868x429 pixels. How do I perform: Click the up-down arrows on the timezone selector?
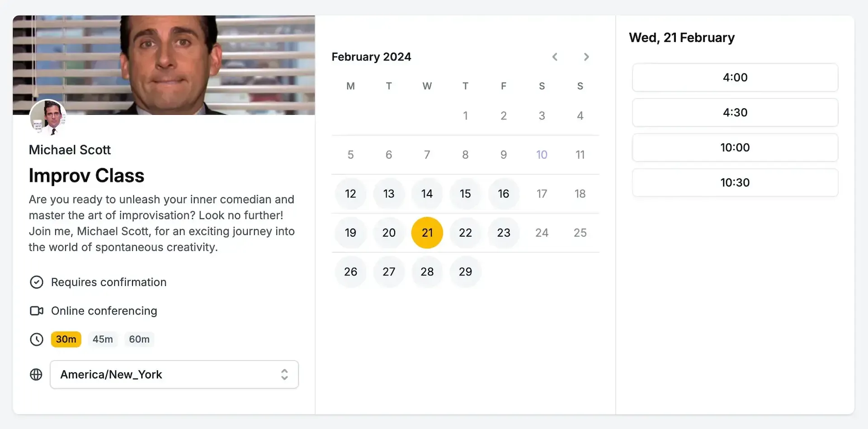(x=284, y=374)
